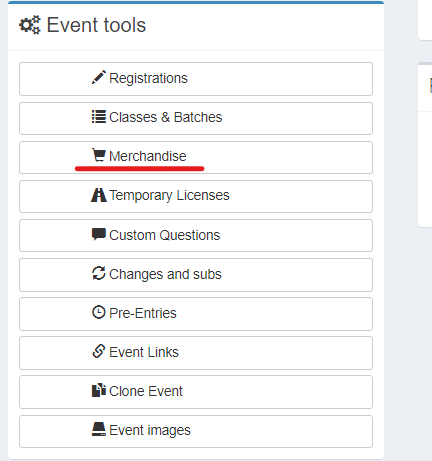Open the Registrations tool
Screen dimensions: 432x461
(x=196, y=79)
